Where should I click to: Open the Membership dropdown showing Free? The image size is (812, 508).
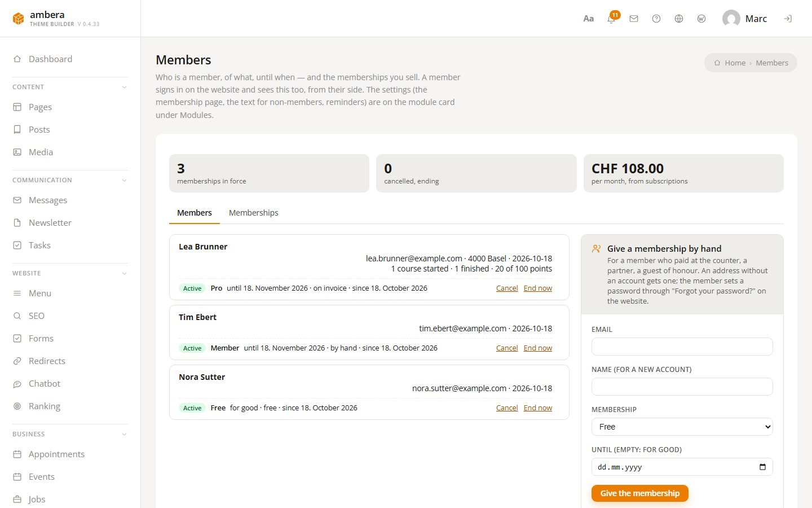[x=682, y=427]
